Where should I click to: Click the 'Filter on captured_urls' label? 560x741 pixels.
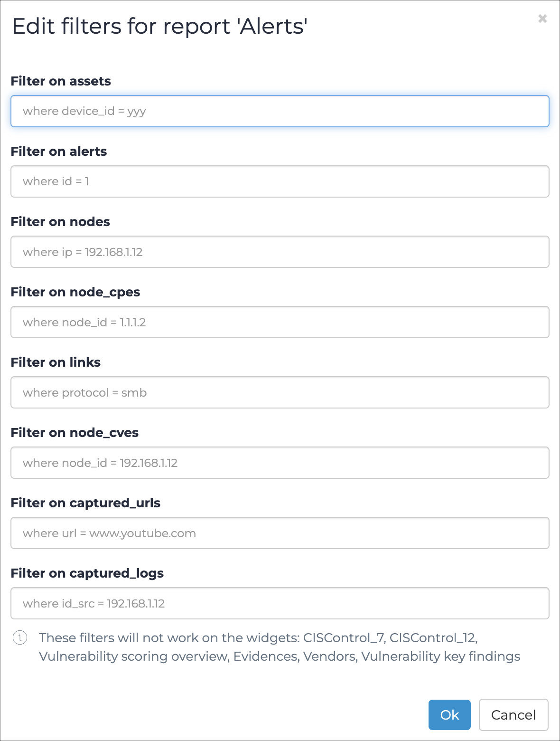click(x=85, y=503)
